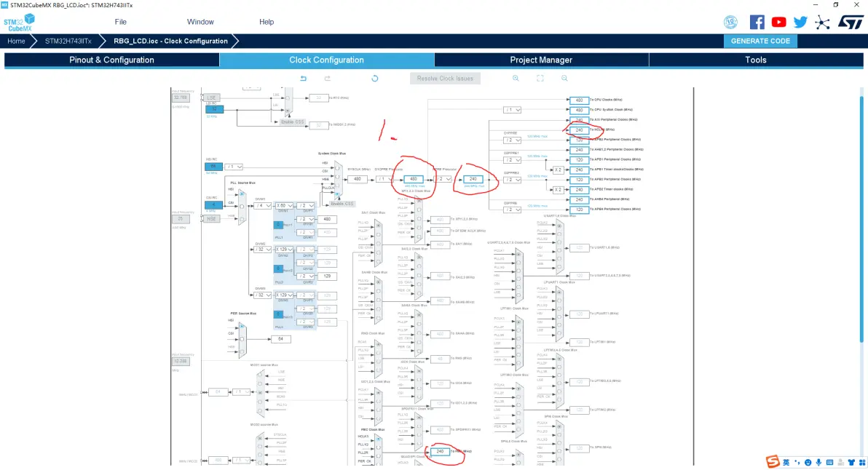Viewport: 868px width, 470px height.
Task: Redo the clock change
Action: coord(327,79)
